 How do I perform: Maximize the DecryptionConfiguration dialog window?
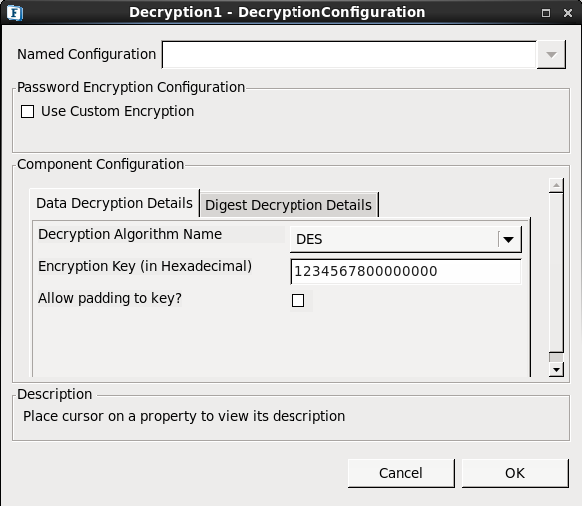click(546, 13)
